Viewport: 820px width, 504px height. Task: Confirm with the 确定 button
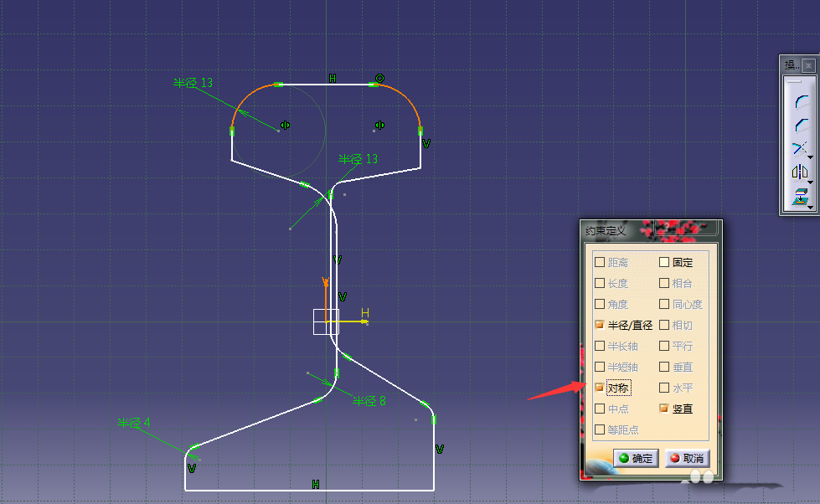[636, 458]
